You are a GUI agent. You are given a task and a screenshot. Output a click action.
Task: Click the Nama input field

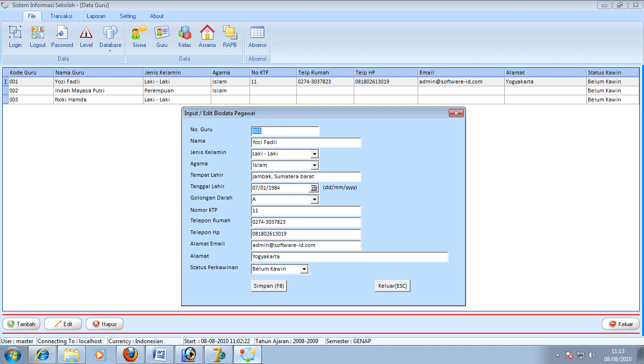306,143
